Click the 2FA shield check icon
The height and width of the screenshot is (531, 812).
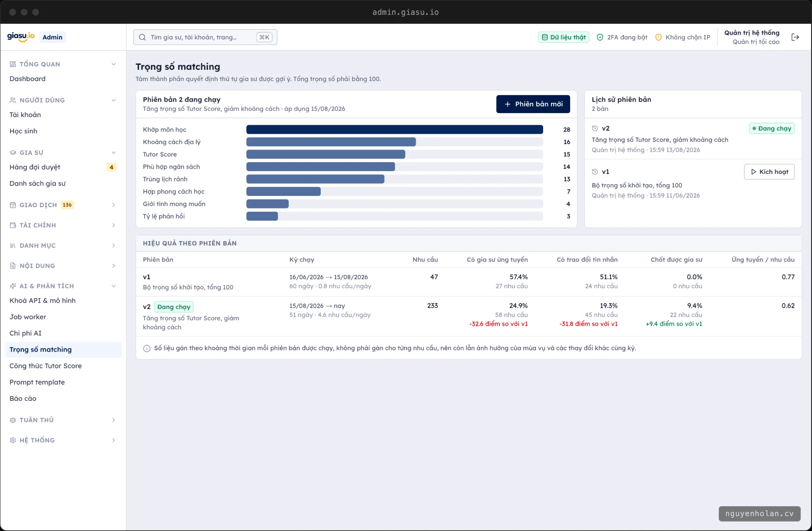600,37
